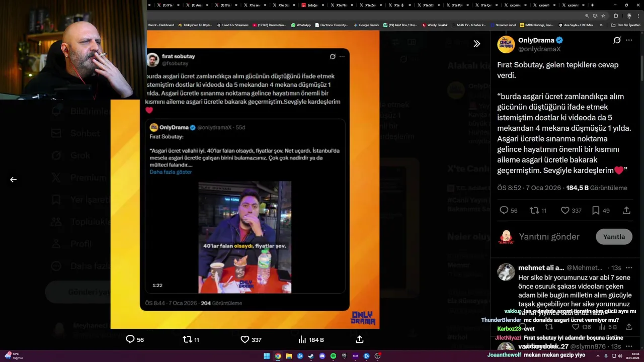Image resolution: width=644 pixels, height=362 pixels.
Task: Open the 184,5 B Görüntüleme view count
Action: (x=597, y=188)
